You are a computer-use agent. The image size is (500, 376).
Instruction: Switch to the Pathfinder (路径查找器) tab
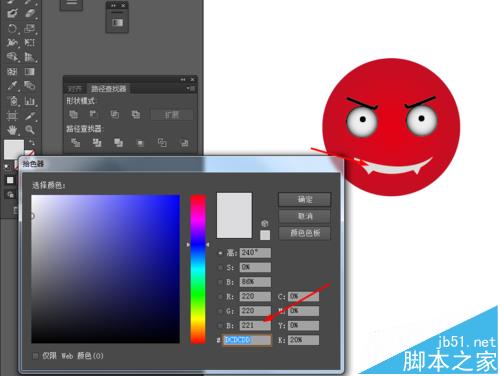tap(109, 89)
